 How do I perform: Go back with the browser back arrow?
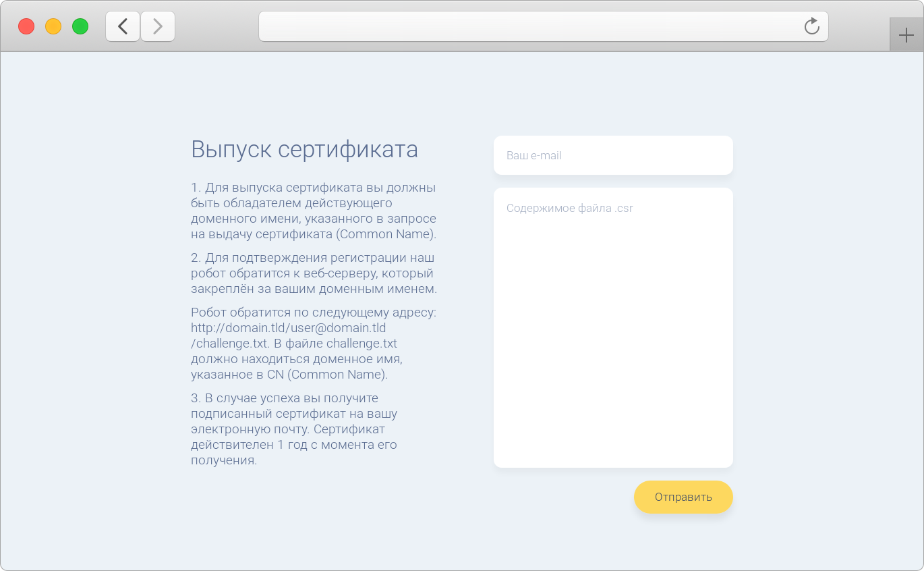pos(123,26)
